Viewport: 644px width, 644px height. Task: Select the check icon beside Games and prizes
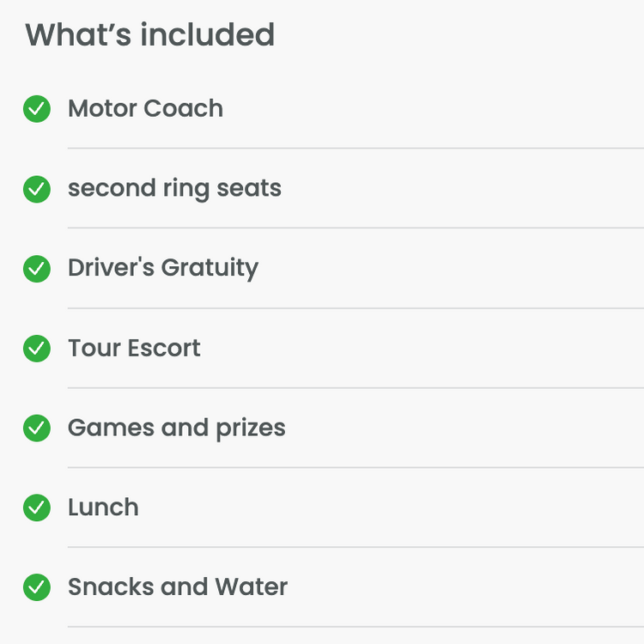37,428
